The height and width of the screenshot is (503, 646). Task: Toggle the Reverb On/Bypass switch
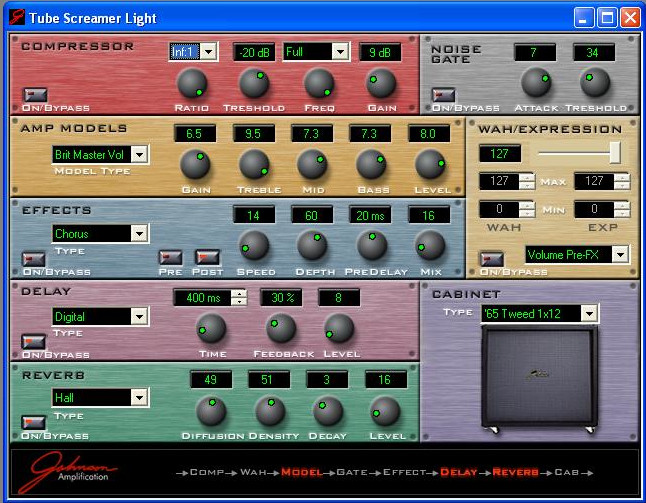point(33,423)
